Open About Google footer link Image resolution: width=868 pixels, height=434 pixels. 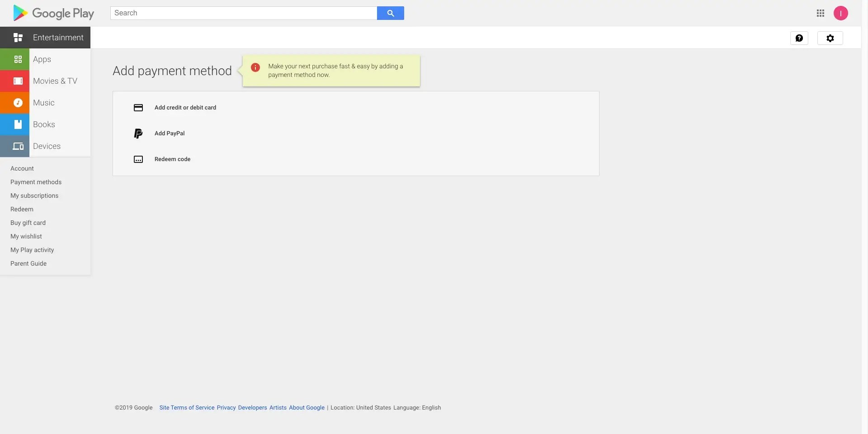coord(307,408)
